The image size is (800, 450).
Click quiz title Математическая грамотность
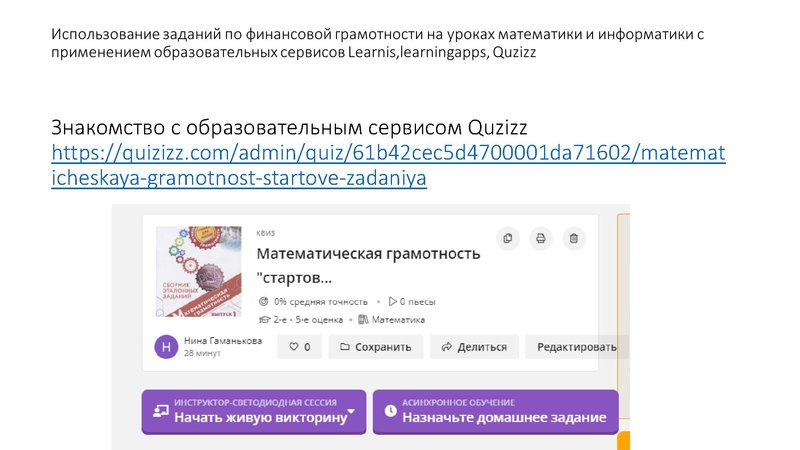point(368,265)
